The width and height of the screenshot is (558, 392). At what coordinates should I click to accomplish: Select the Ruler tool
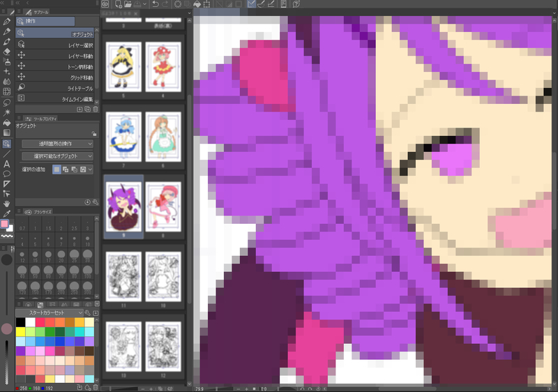point(7,184)
